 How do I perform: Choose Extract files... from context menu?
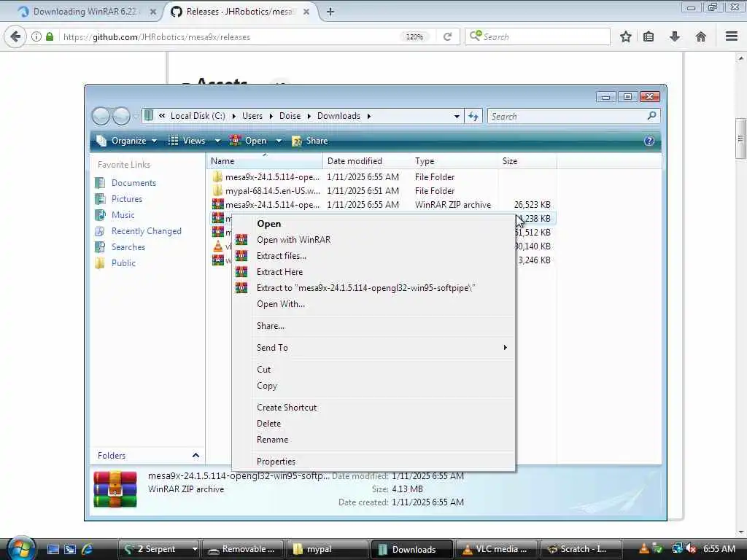tap(281, 256)
